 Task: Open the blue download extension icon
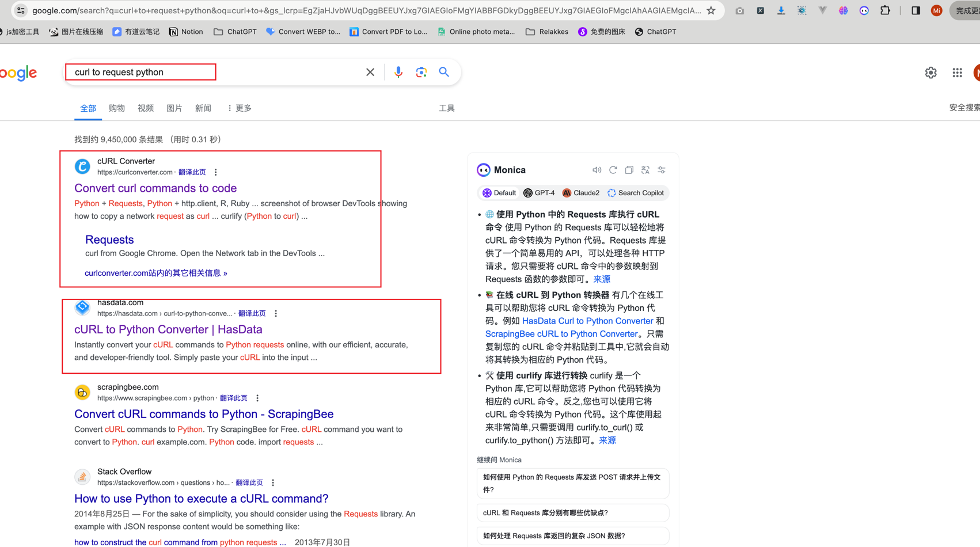click(x=781, y=10)
